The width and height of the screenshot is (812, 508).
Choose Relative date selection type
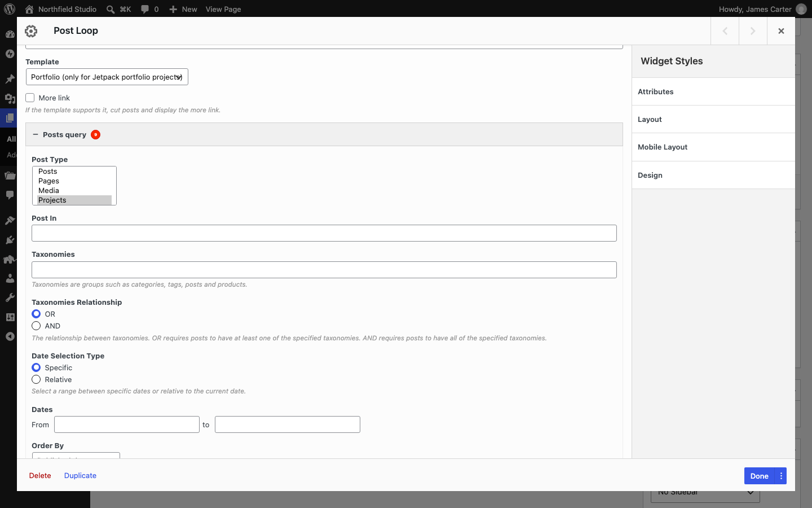[36, 379]
